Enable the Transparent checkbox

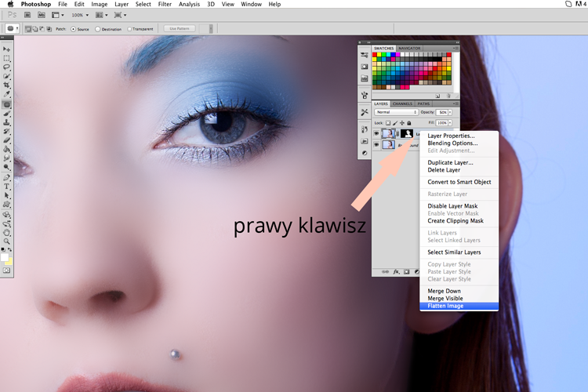tap(140, 29)
